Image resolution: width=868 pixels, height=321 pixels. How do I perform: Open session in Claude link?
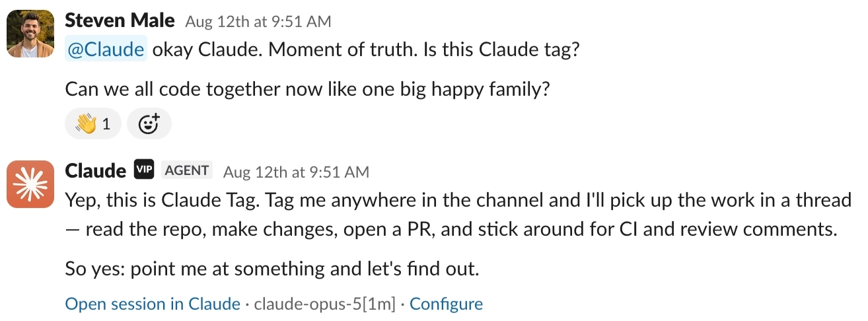click(153, 304)
